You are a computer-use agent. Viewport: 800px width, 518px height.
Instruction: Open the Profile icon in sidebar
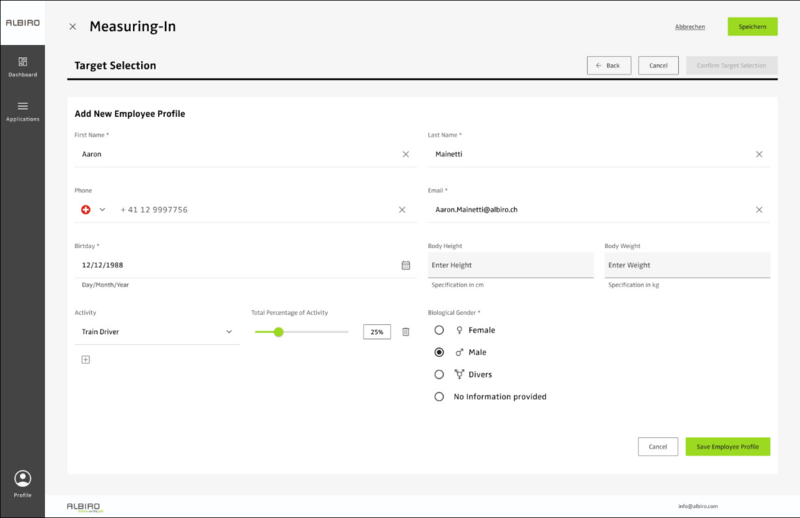pos(23,480)
